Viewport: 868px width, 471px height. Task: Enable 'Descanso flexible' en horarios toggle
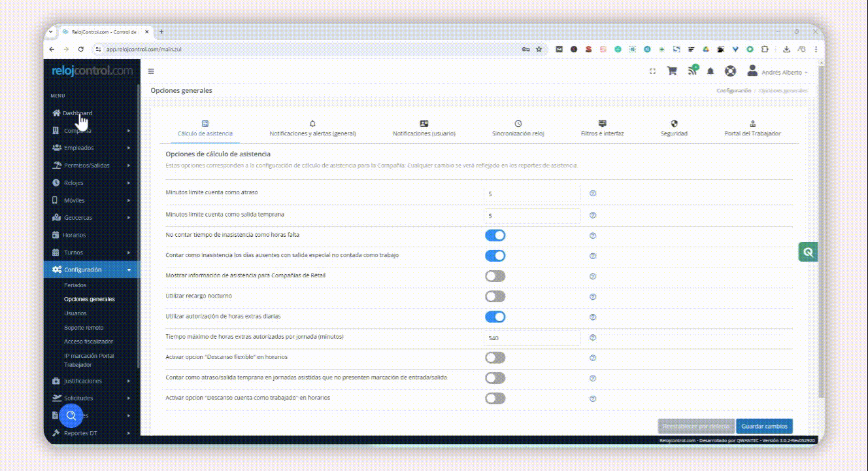click(495, 358)
